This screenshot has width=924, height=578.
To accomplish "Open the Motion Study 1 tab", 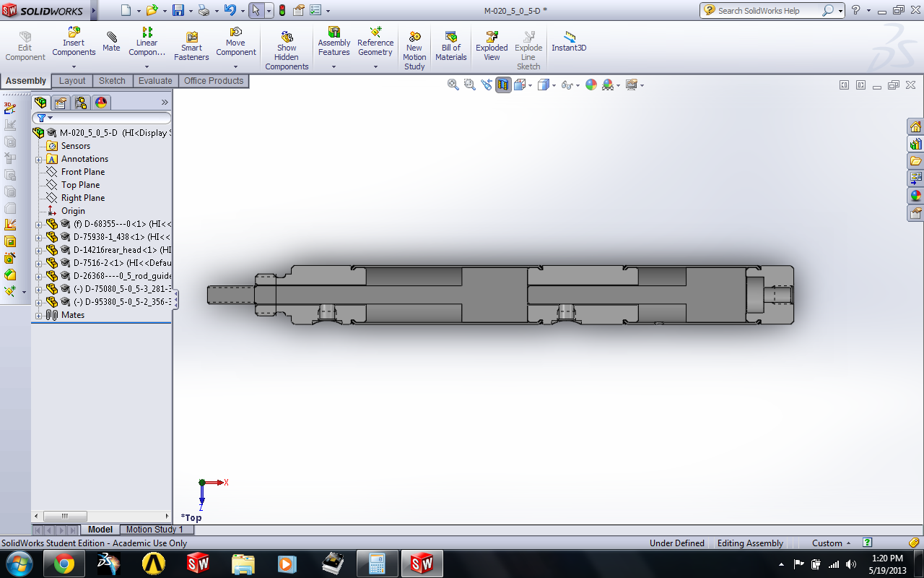I will (x=154, y=530).
